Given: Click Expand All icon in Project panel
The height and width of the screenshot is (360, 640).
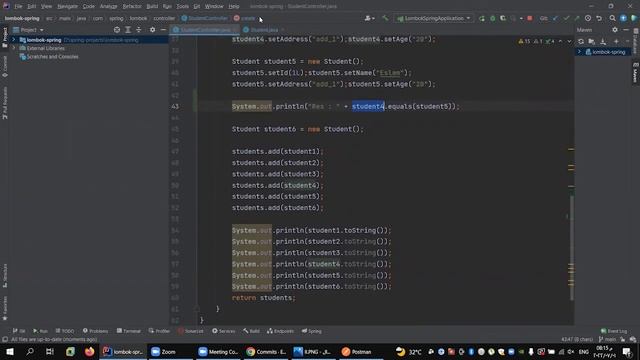Looking at the screenshot, I should point(128,30).
